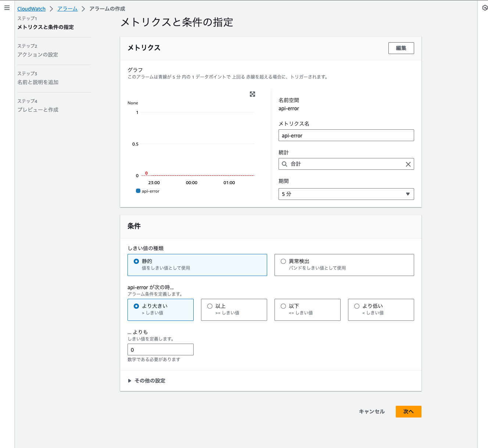
Task: Click into the 統計 combo box with 合計
Action: coord(346,164)
